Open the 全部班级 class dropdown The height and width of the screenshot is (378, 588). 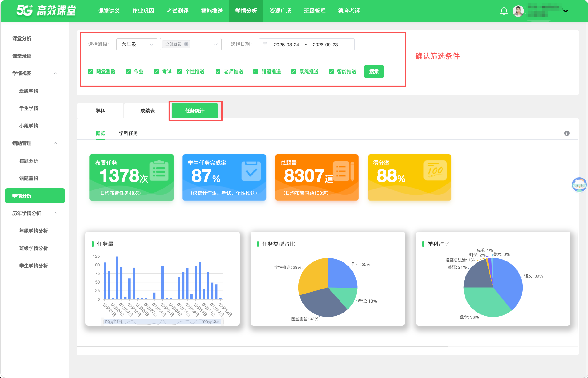[191, 44]
